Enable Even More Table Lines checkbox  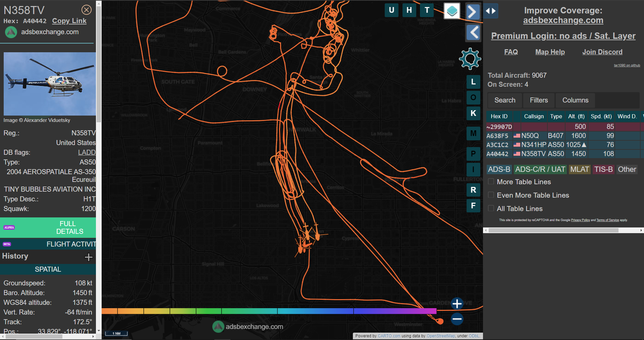point(491,195)
